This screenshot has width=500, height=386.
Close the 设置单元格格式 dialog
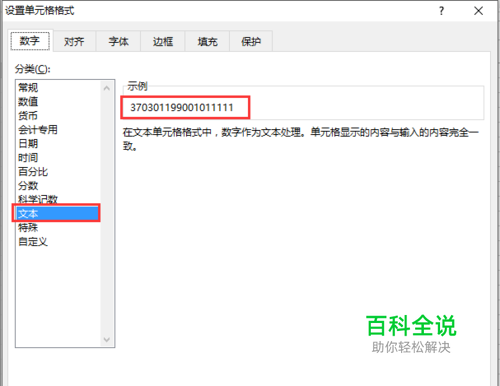[x=478, y=11]
